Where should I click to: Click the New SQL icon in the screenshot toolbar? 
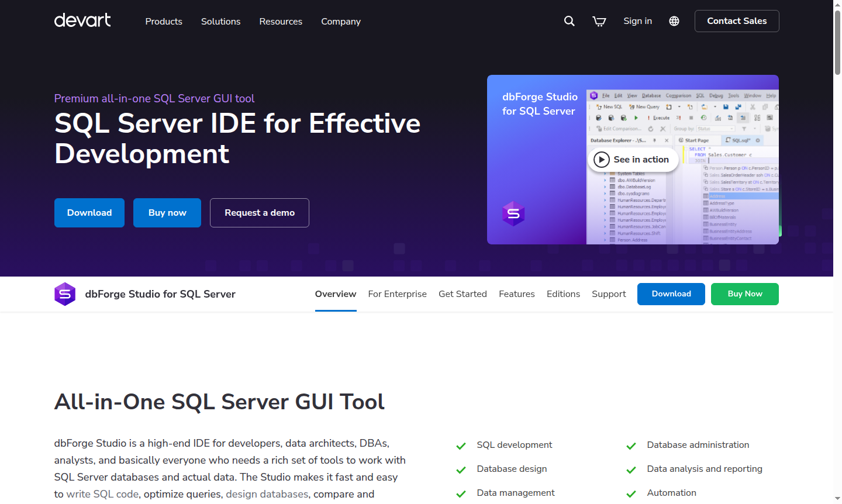click(x=599, y=107)
